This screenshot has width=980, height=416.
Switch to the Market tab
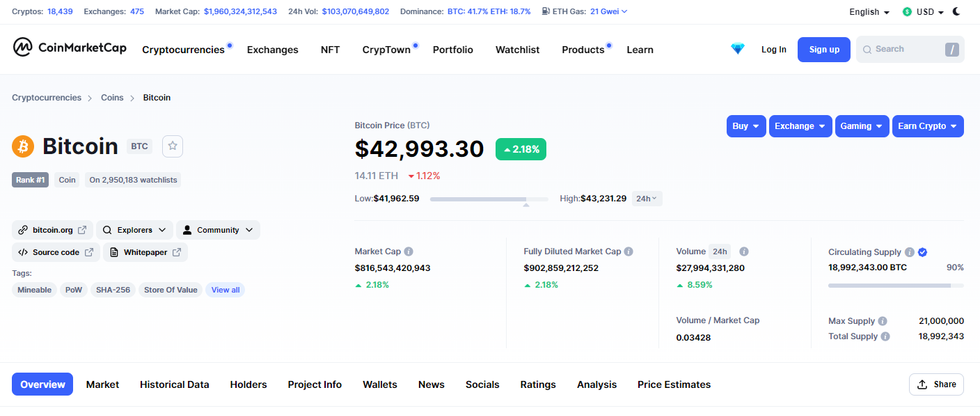(x=102, y=385)
